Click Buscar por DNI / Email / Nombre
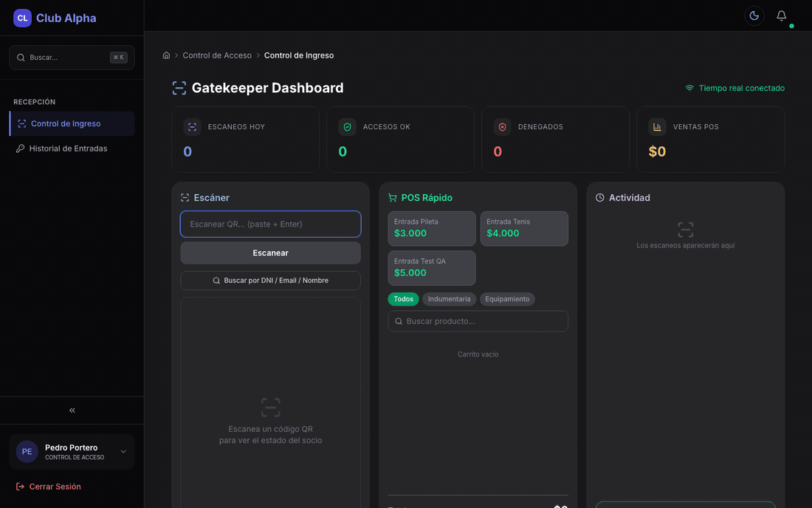Screen dimensions: 812x508 click(x=270, y=281)
